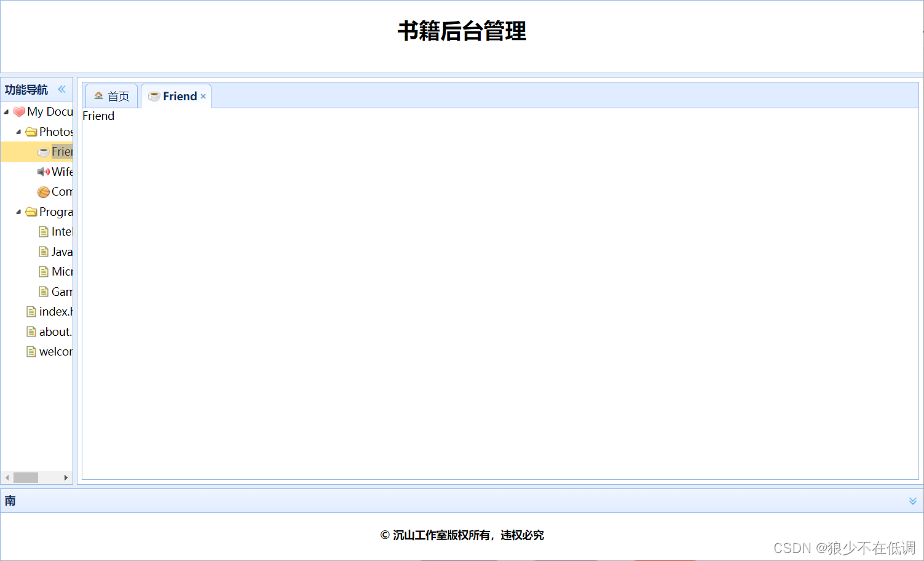
Task: Click the home icon on 首页 tab
Action: pos(99,95)
